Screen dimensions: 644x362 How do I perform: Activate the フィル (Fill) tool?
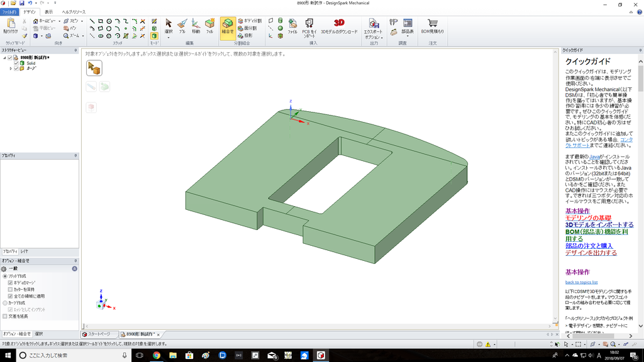[209, 26]
